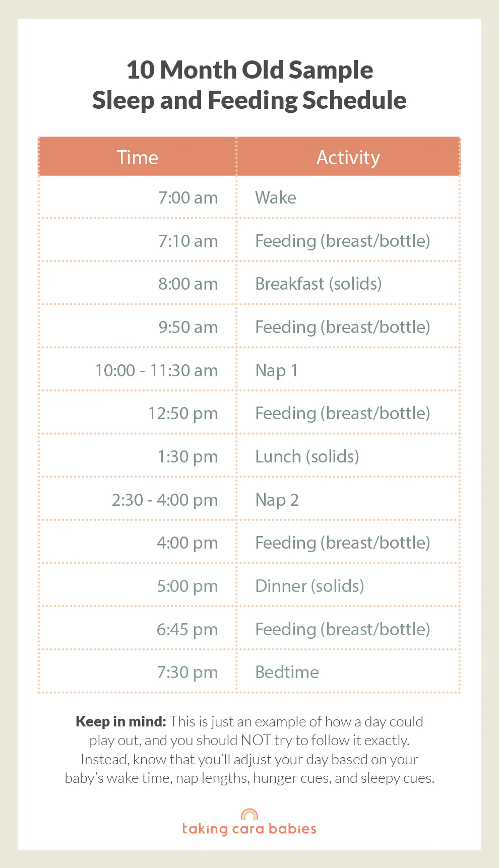The image size is (499, 868).
Task: Click the schedule title heading
Action: 249,85
